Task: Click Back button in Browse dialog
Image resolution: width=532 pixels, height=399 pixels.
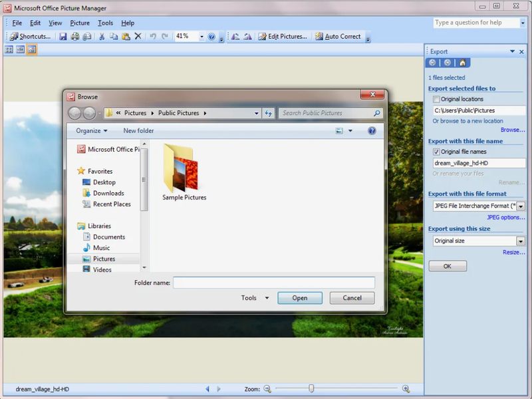Action: pos(74,113)
